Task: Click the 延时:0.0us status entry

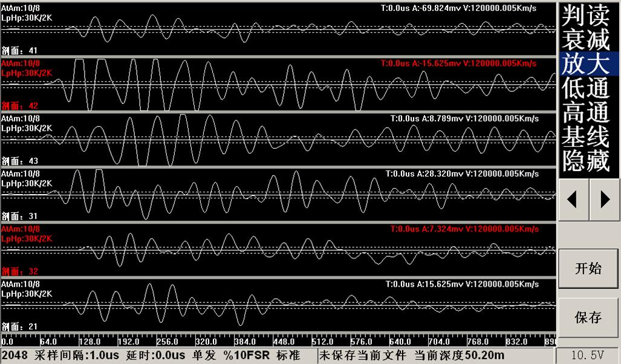Action: (x=155, y=355)
